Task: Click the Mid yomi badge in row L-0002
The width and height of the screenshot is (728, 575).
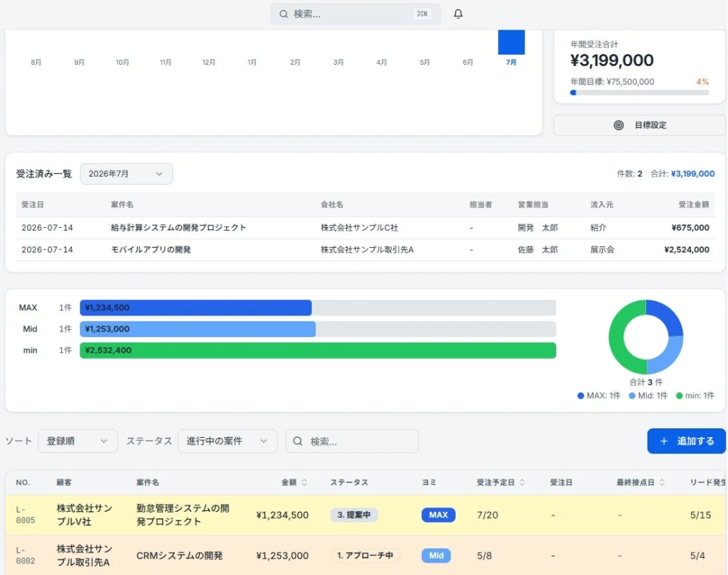Action: 436,556
